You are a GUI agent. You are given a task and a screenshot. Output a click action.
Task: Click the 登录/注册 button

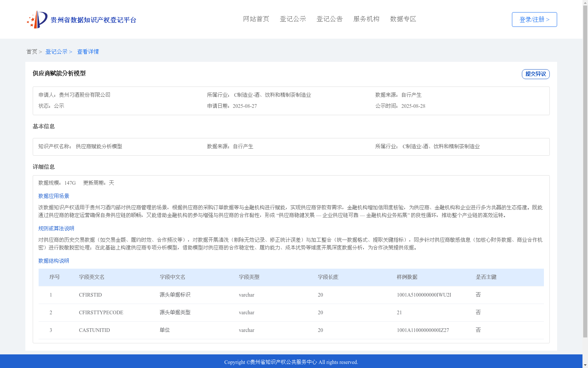(534, 20)
